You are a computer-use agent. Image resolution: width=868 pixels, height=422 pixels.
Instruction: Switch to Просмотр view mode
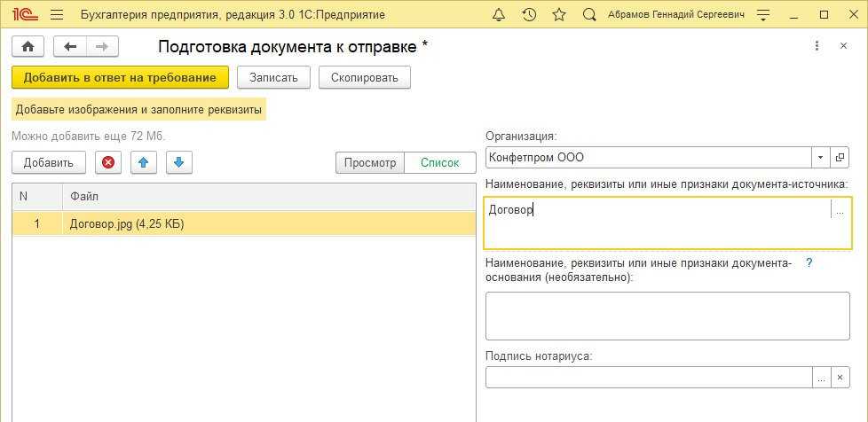(x=369, y=162)
